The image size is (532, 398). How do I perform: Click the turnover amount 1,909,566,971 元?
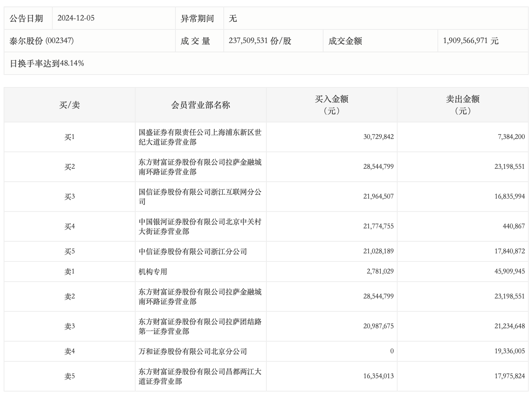click(x=470, y=41)
